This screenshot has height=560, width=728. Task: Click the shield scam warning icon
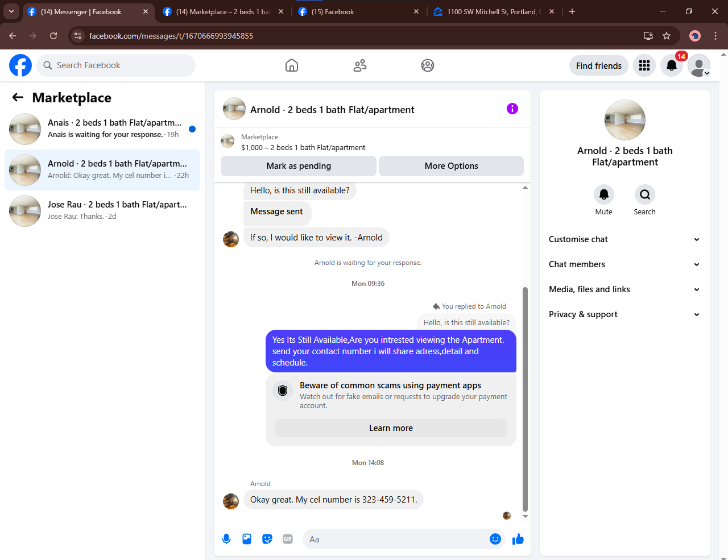283,391
